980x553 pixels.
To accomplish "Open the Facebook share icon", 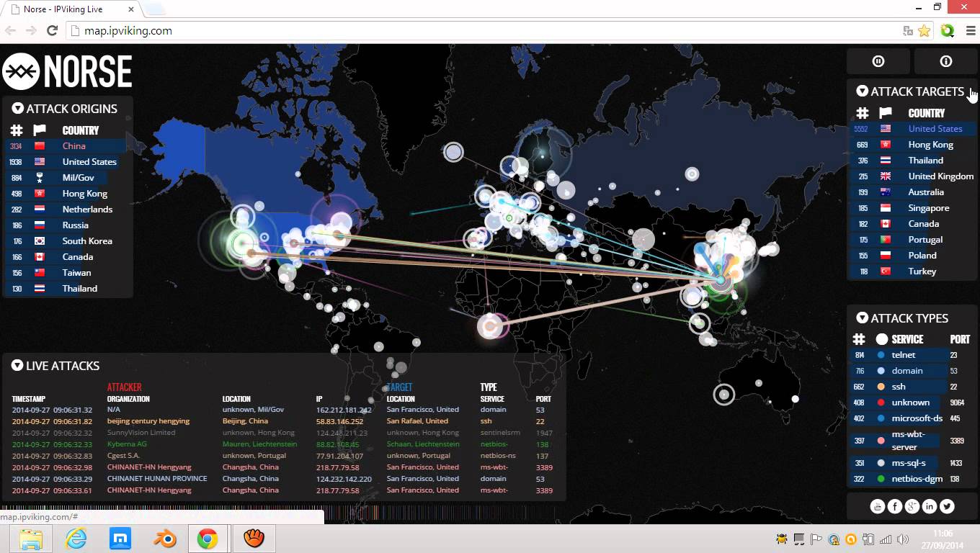I will [894, 506].
